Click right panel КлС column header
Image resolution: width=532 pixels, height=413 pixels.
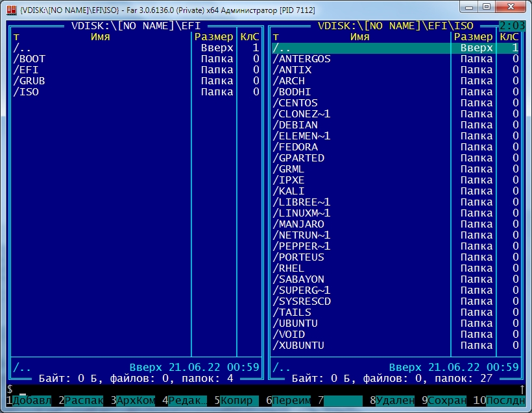coord(509,36)
